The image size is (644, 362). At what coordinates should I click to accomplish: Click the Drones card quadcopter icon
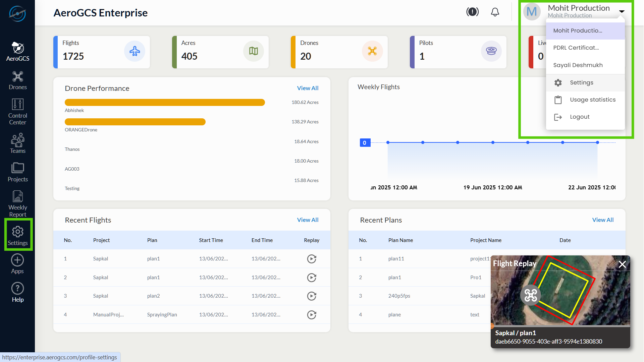coord(372,51)
